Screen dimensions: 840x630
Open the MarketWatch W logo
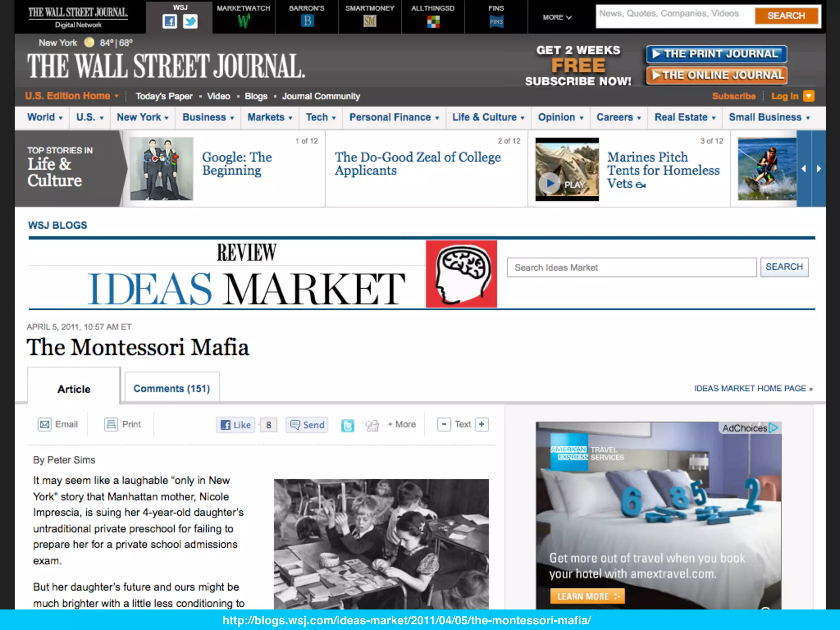(244, 21)
